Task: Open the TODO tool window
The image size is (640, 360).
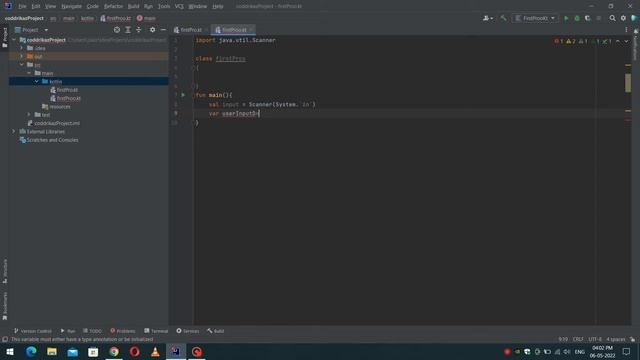Action: [92, 331]
